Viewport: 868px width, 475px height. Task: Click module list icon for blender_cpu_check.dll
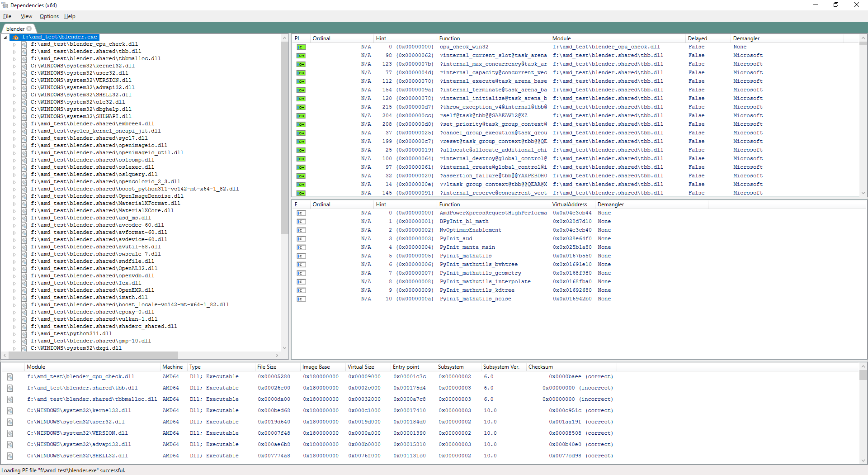point(10,377)
